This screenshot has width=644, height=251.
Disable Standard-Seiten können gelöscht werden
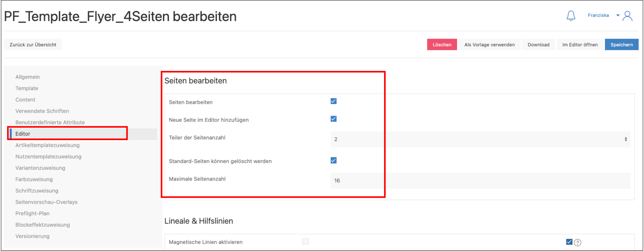[333, 160]
